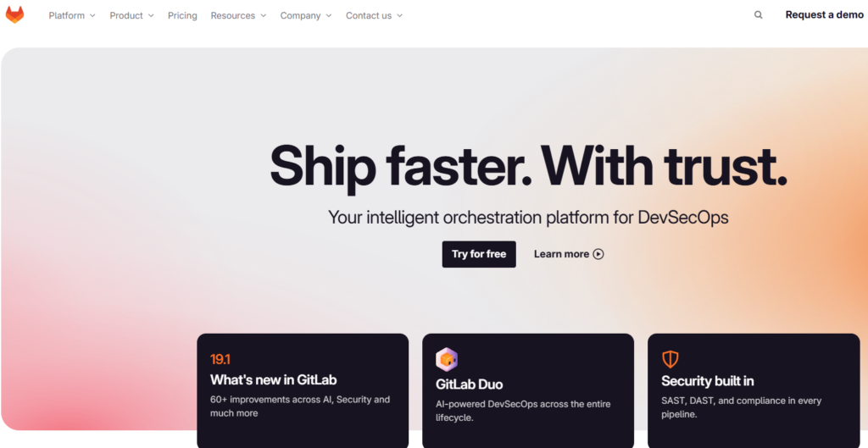Click the play circle icon beside Learn more
The height and width of the screenshot is (448, 868).
pyautogui.click(x=598, y=254)
